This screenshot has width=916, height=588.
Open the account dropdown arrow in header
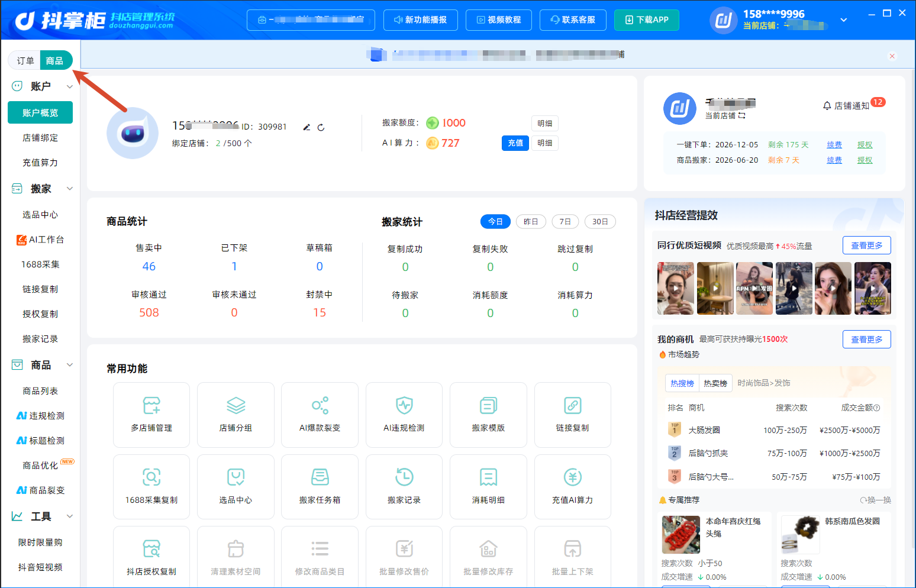tap(844, 20)
